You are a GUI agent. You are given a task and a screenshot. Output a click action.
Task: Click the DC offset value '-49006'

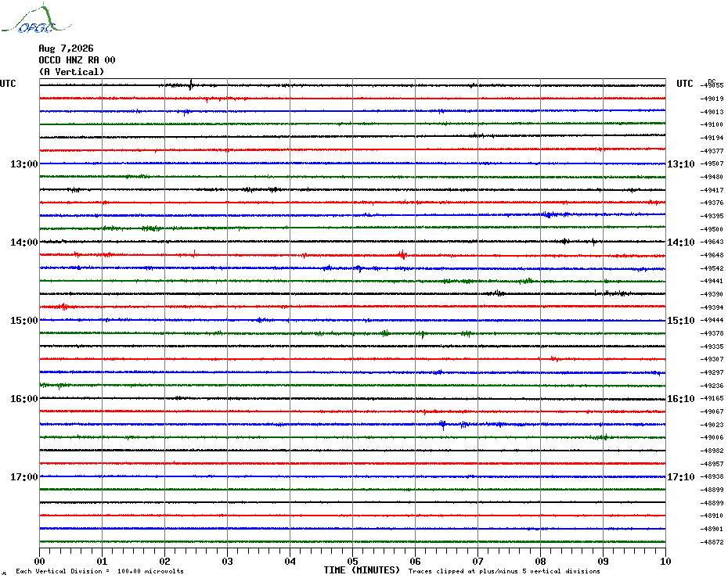(x=712, y=437)
